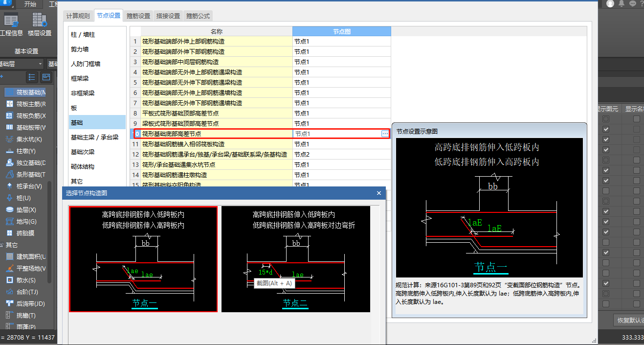Screen dimensions: 644x345
Task: Switch to 箍筋公式 tab
Action: point(198,16)
